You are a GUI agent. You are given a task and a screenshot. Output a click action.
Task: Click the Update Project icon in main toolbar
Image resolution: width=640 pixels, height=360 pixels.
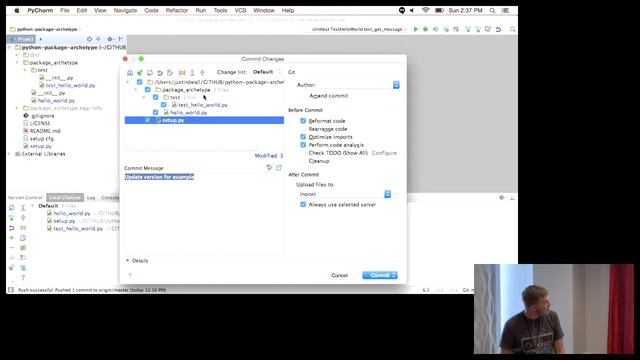(468, 29)
